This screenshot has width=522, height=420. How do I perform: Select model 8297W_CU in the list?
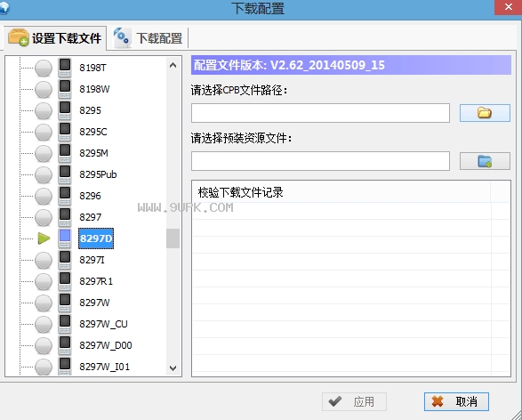point(103,324)
